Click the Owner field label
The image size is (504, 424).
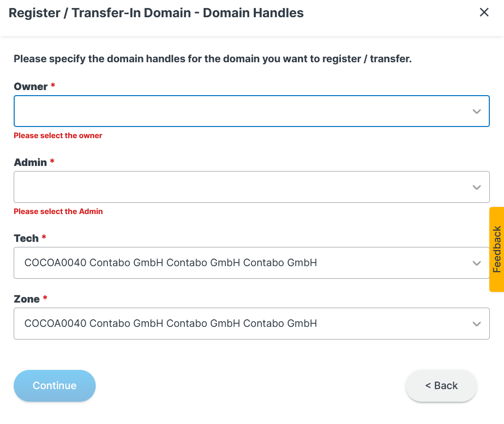tap(31, 87)
